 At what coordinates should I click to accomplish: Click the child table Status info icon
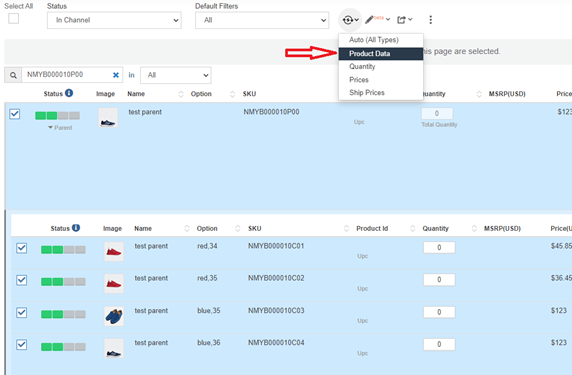[x=76, y=228]
